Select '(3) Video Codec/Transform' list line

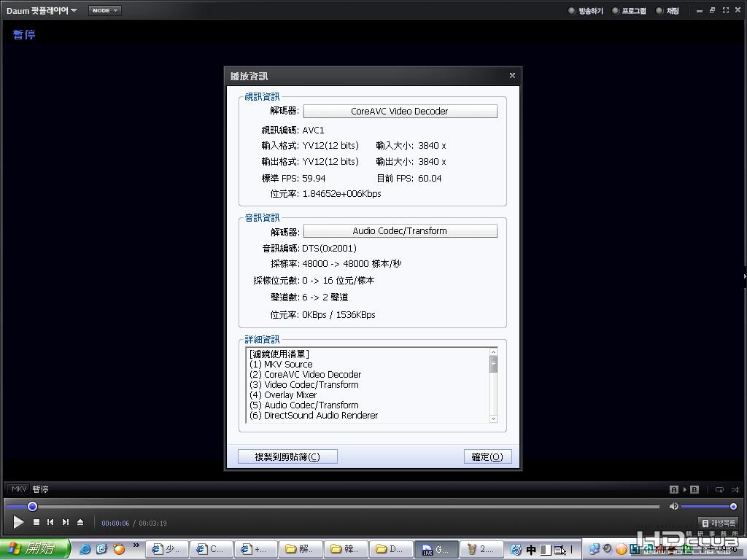point(303,385)
